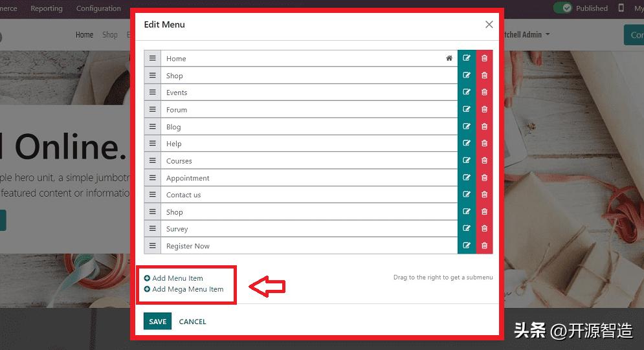
Task: Edit the Survey menu item
Action: tap(467, 228)
